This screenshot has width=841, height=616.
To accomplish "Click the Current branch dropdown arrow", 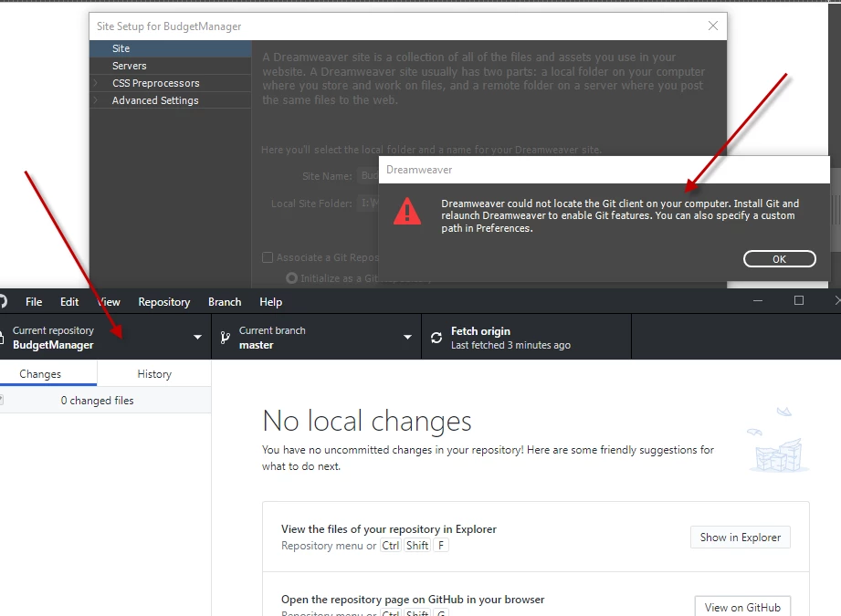I will tap(407, 338).
